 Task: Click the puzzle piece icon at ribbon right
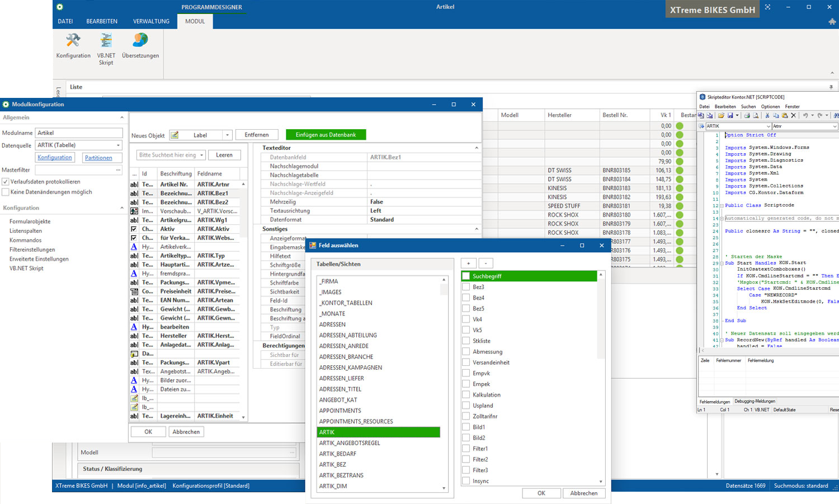pos(832,21)
